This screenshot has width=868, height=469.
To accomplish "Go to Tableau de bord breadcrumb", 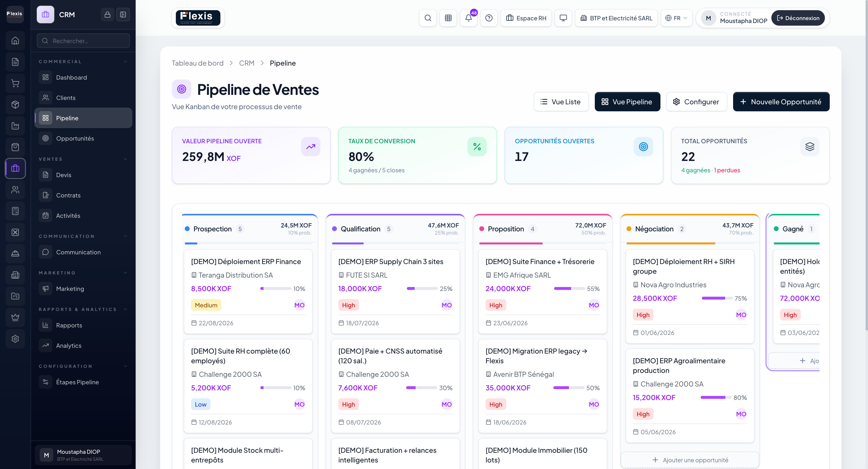I will (x=197, y=63).
